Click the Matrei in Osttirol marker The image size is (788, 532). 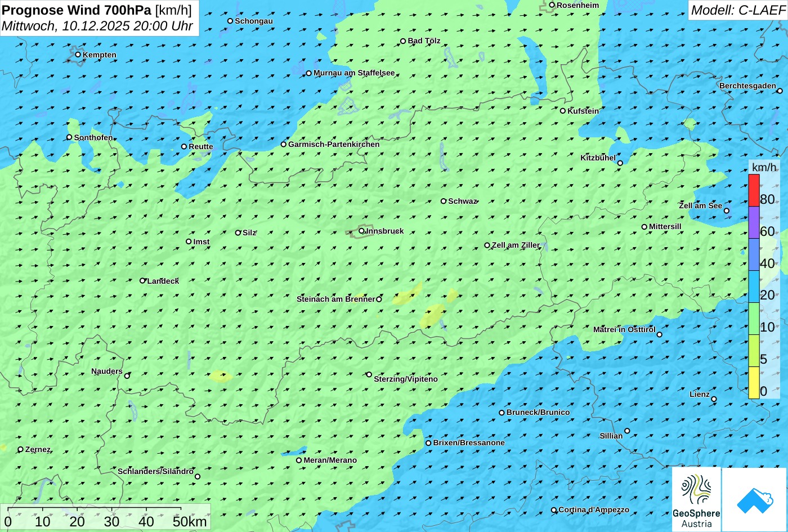660,334
